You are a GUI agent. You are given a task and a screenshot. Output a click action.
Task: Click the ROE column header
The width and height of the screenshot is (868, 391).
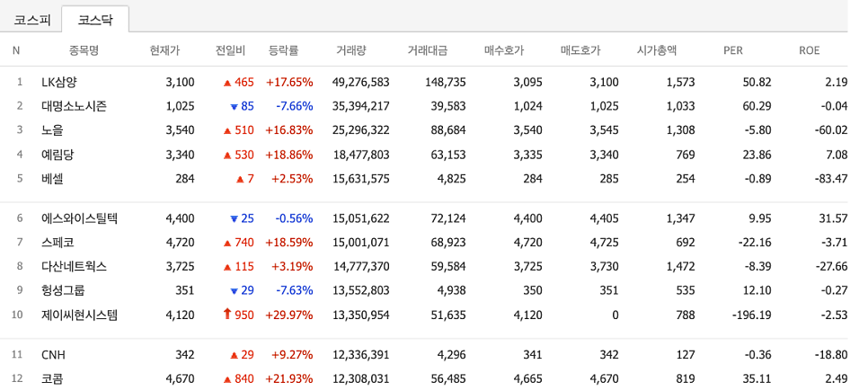click(809, 50)
